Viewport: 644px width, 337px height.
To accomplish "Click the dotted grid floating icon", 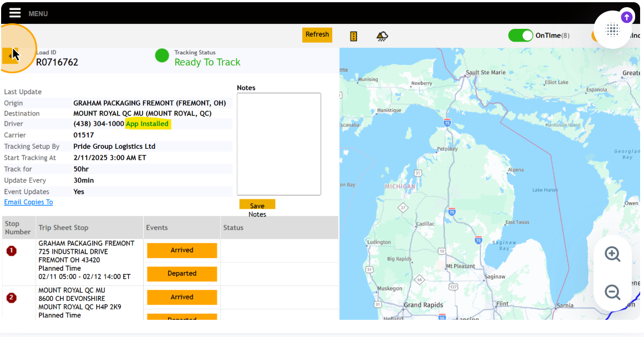I will (x=612, y=30).
